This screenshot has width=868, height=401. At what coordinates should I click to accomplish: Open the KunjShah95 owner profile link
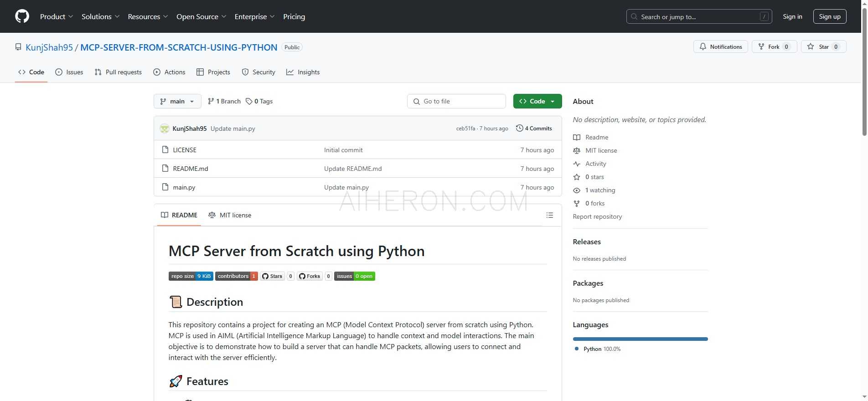49,47
